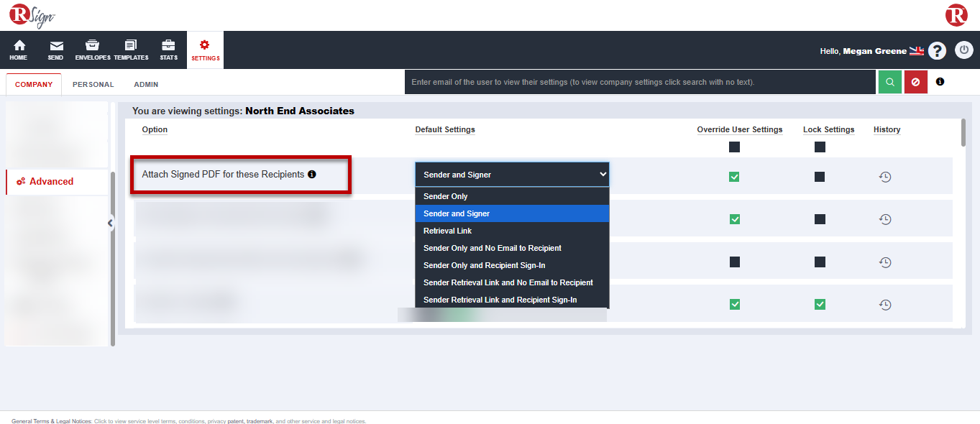Choose Retrieval Link from dropdown list
The height and width of the screenshot is (424, 980).
tap(448, 231)
